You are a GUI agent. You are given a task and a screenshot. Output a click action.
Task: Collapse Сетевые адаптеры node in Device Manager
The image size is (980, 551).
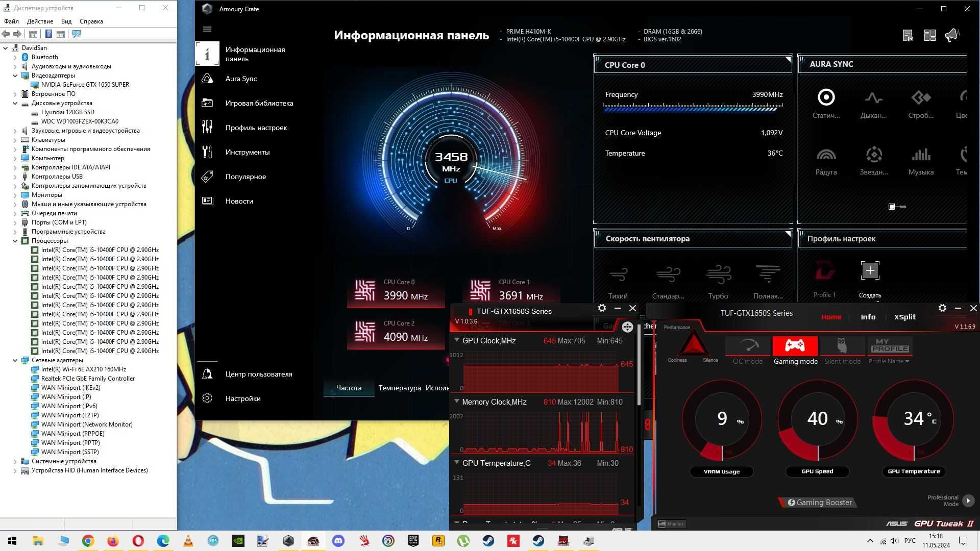click(x=15, y=360)
